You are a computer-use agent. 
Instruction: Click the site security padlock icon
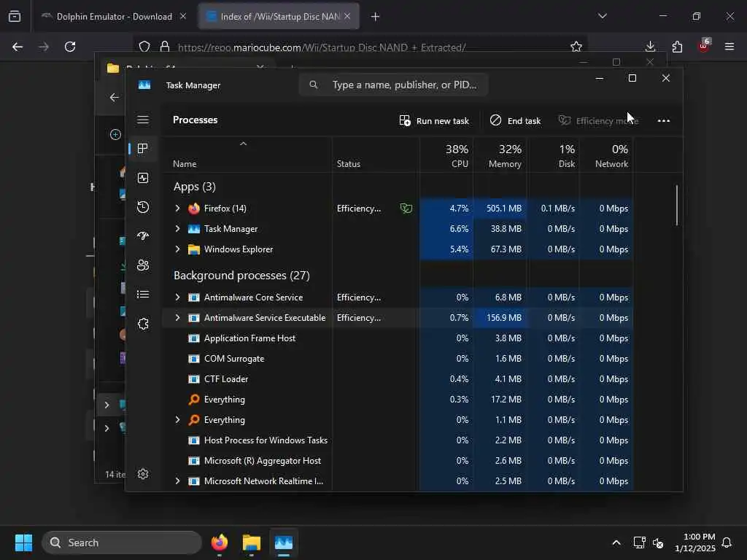165,47
